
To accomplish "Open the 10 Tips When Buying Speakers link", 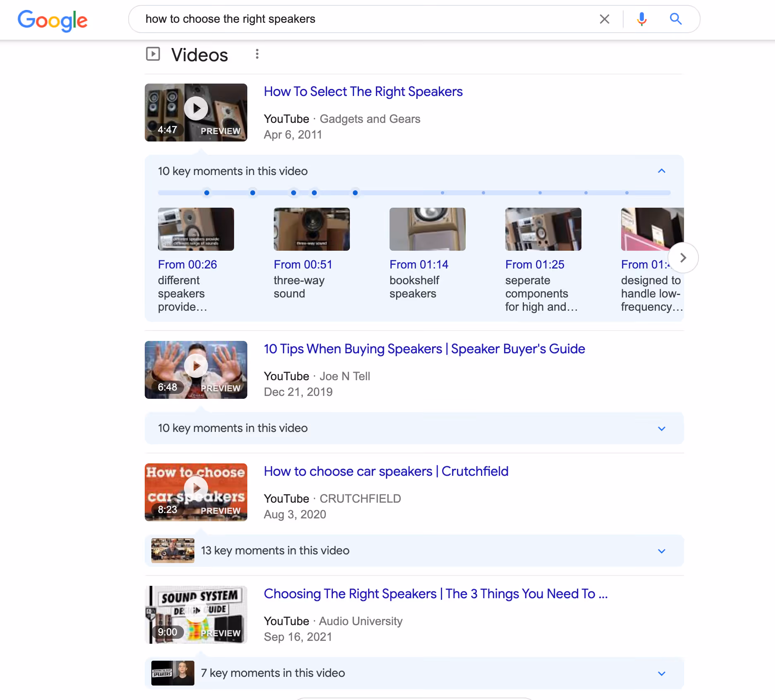I will (424, 349).
